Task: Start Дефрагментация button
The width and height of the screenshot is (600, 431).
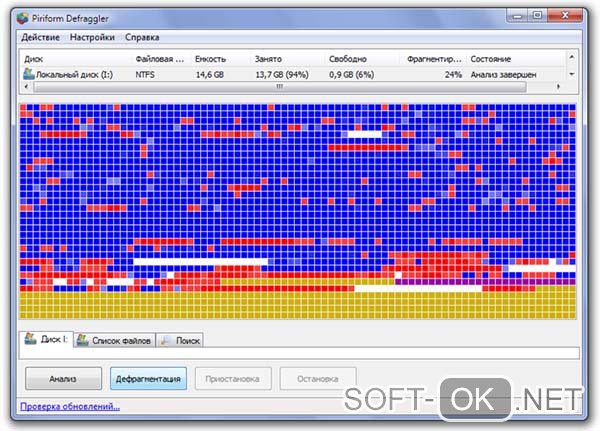Action: click(x=148, y=379)
